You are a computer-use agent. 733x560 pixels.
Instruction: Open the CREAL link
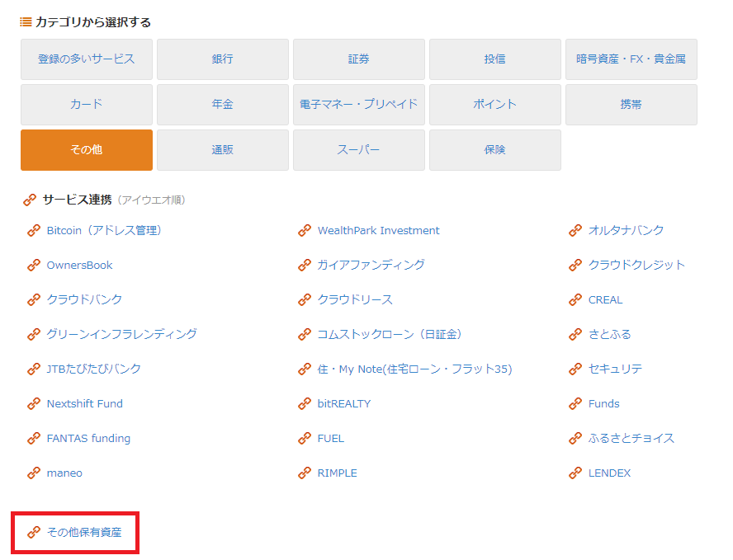pos(605,299)
